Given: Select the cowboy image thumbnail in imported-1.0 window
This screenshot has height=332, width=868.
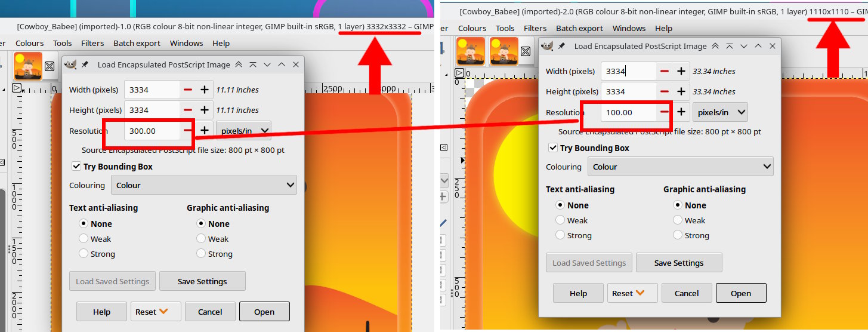Looking at the screenshot, I should click(x=28, y=66).
